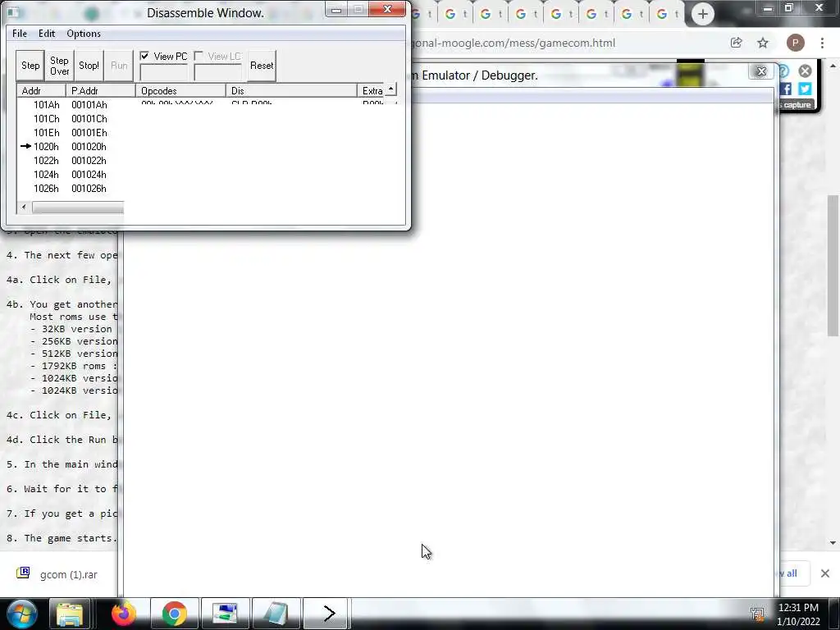This screenshot has height=630, width=840.
Task: Open the Options menu in Disassemble Window
Action: tap(84, 33)
